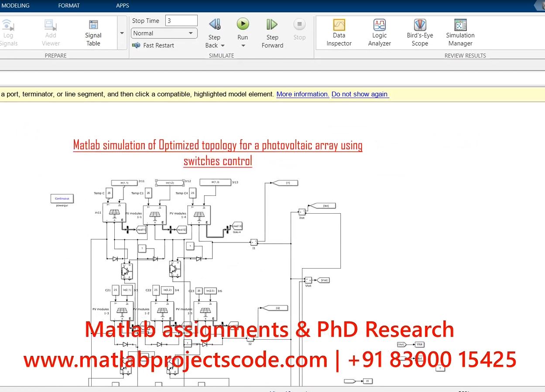Open the dropdown arrow beneath Run

click(243, 45)
